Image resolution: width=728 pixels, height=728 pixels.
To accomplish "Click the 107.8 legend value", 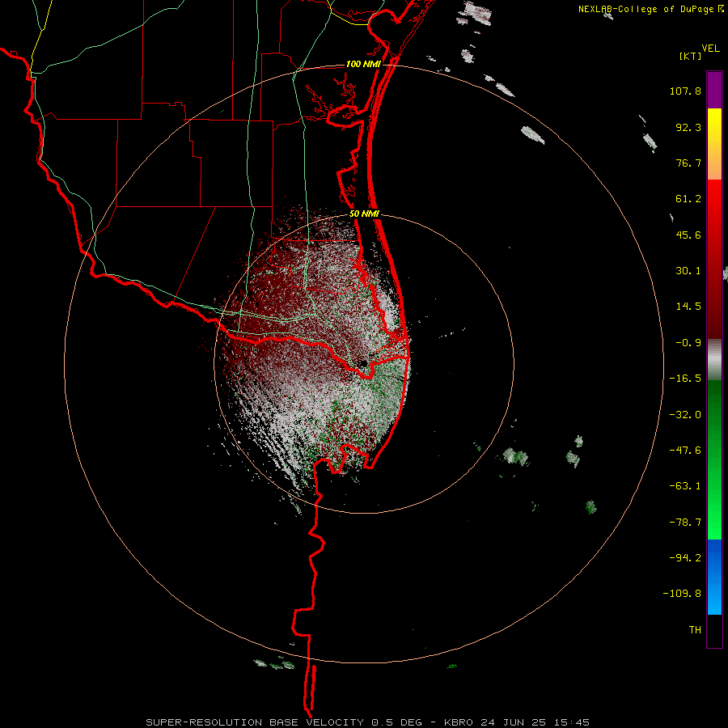I will pos(685,91).
